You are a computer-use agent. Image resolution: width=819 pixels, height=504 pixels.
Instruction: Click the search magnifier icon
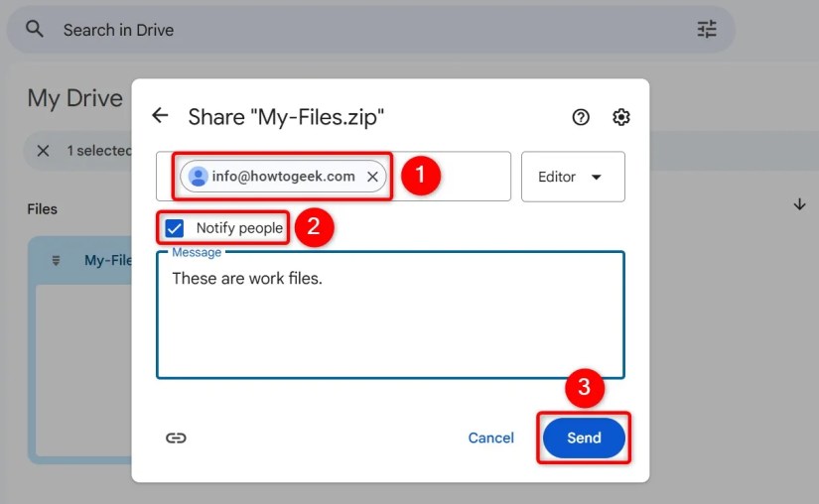point(35,29)
